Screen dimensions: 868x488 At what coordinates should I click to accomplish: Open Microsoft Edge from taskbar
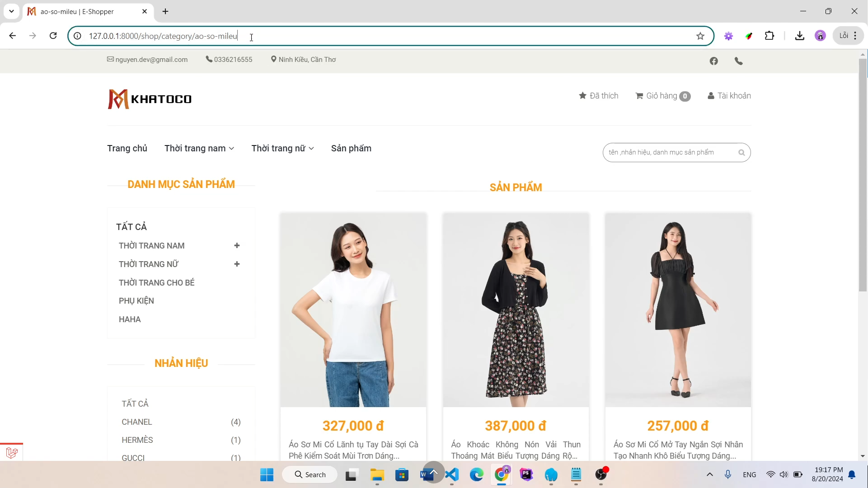point(477,475)
